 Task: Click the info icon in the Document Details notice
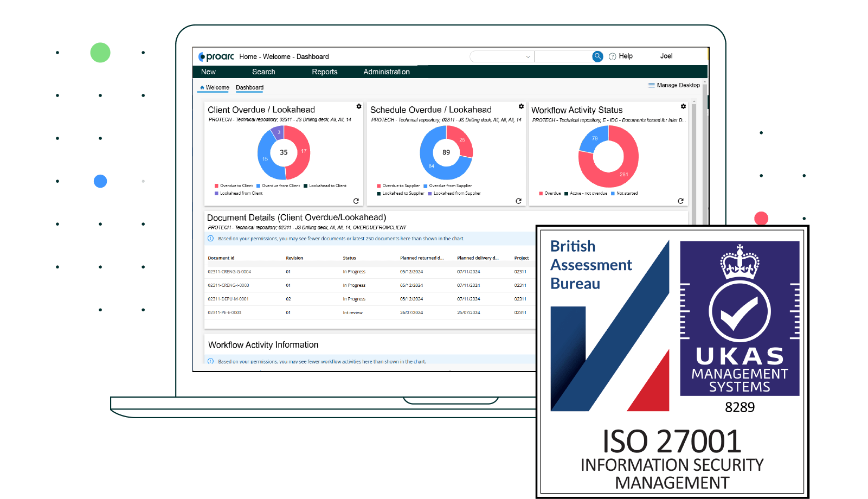pos(211,239)
